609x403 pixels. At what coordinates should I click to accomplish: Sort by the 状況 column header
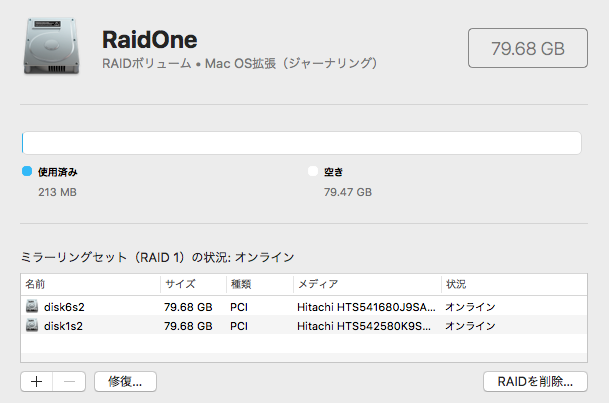[x=514, y=284]
